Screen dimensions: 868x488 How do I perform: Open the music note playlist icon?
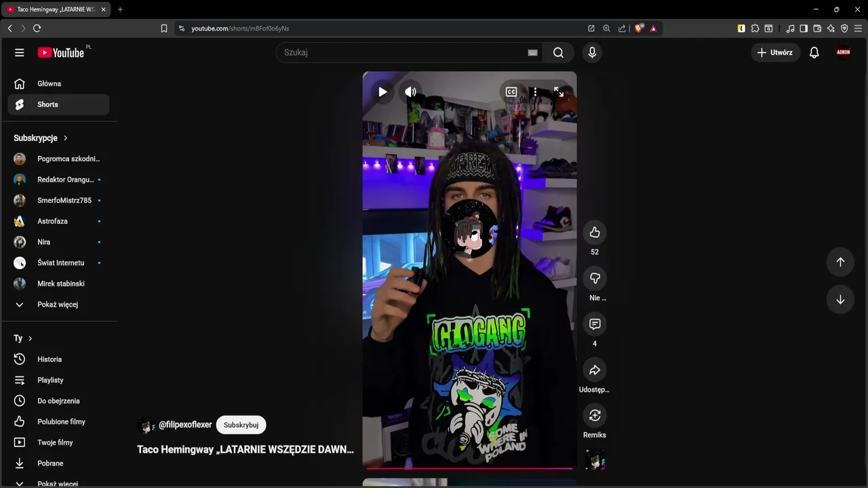[790, 28]
